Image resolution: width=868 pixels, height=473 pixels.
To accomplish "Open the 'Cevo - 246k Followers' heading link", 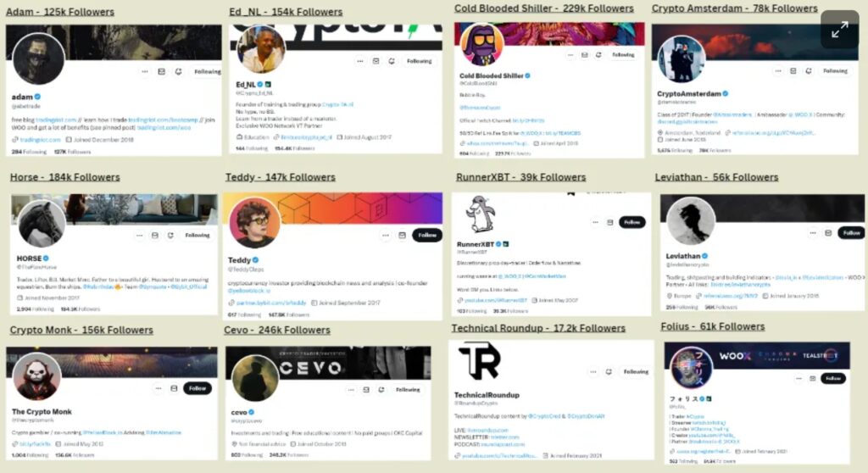I will click(x=277, y=330).
